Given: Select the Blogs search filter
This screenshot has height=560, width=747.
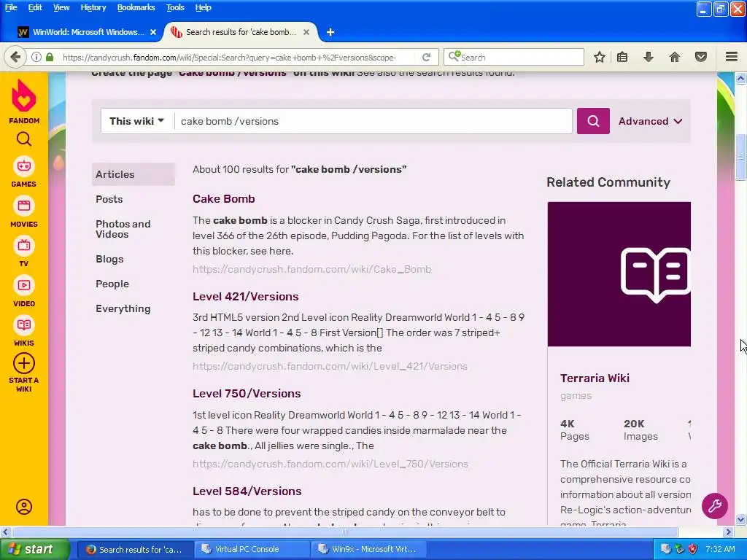Looking at the screenshot, I should tap(109, 259).
